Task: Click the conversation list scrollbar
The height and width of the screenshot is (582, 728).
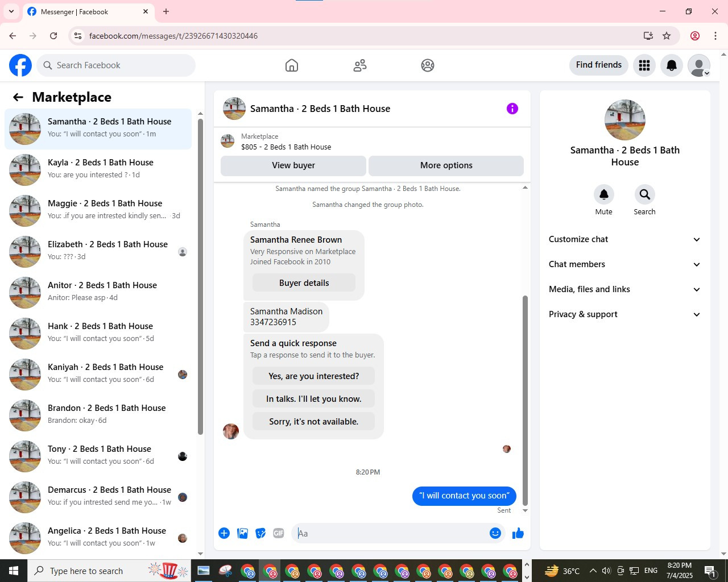Action: pyautogui.click(x=200, y=277)
